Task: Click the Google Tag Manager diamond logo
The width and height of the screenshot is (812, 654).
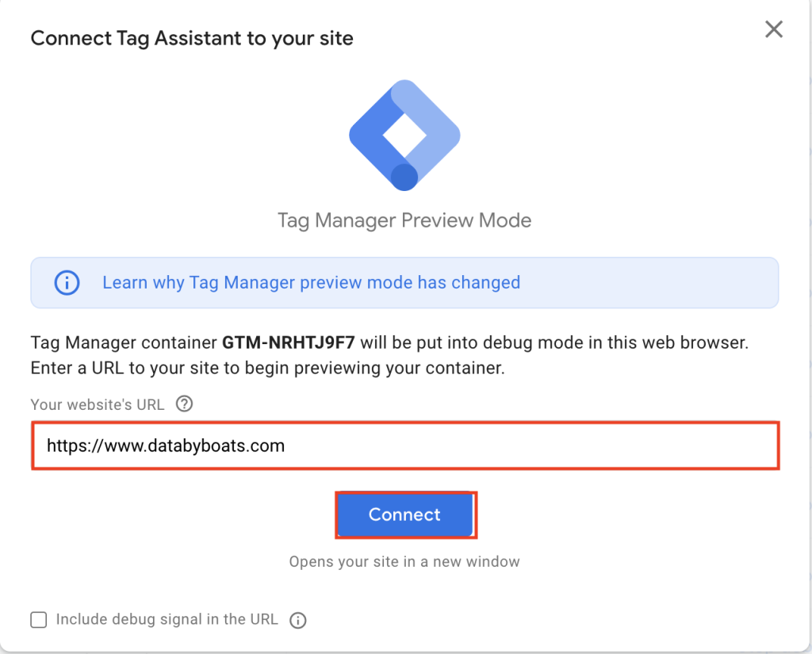Action: (404, 135)
